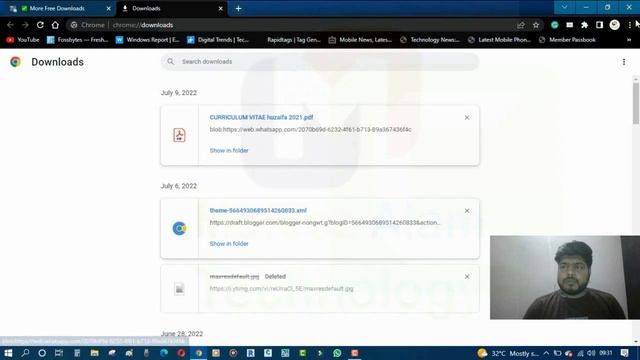Click the blogger.com source URL
The height and width of the screenshot is (360, 640).
[x=325, y=223]
